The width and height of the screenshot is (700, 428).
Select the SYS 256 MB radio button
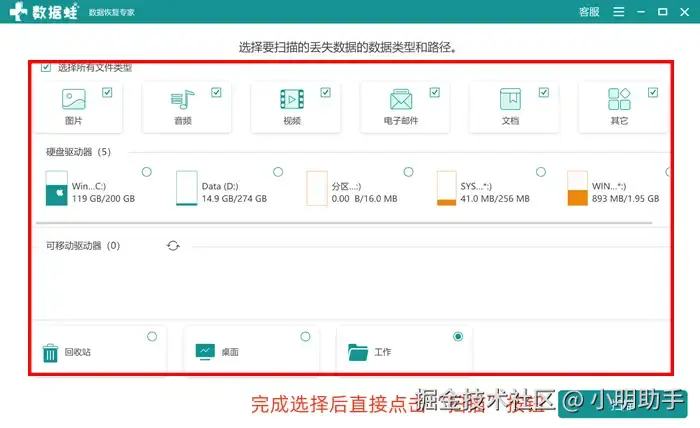pyautogui.click(x=541, y=172)
